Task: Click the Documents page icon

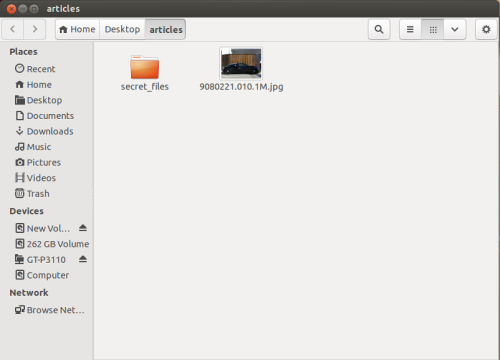Action: 20,115
